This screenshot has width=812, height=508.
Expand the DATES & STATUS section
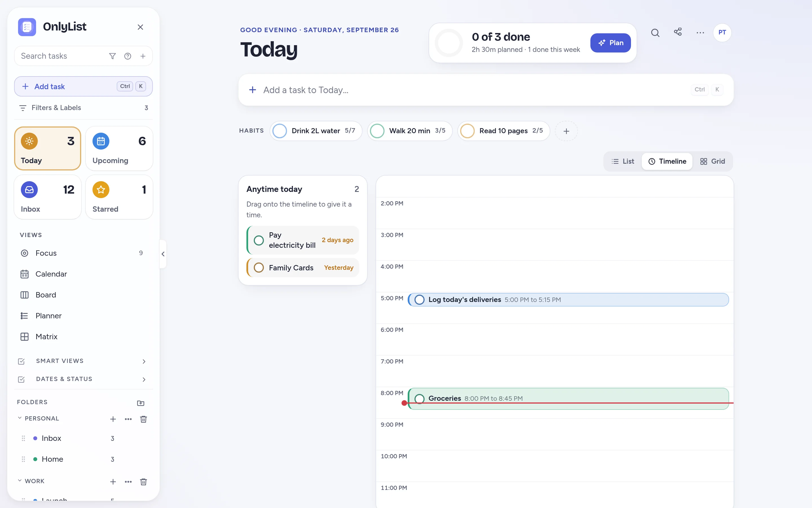[83, 379]
